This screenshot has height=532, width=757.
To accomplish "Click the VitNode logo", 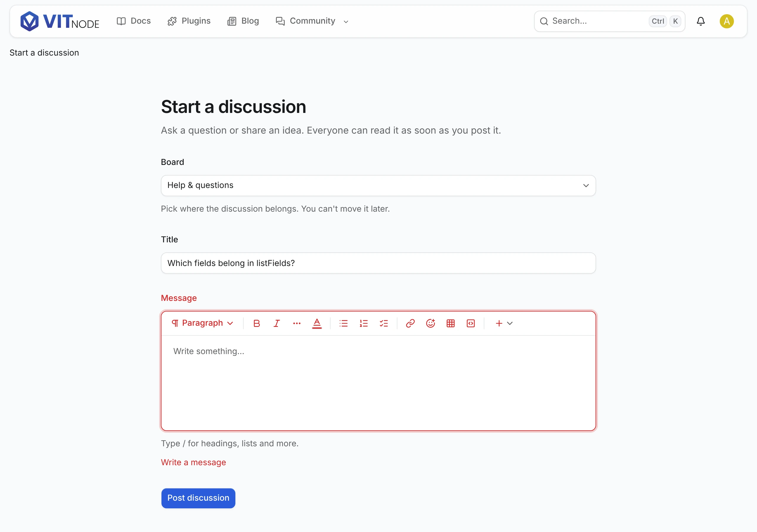I will (60, 21).
